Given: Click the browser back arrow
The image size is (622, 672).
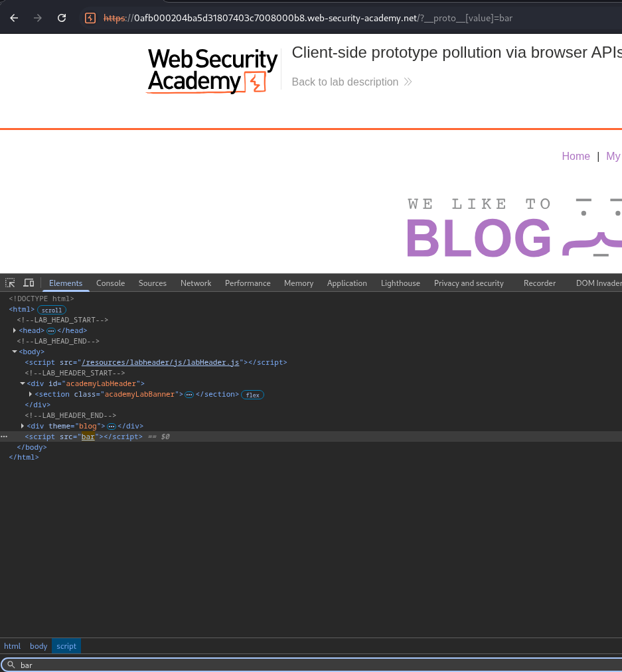Looking at the screenshot, I should tap(14, 18).
